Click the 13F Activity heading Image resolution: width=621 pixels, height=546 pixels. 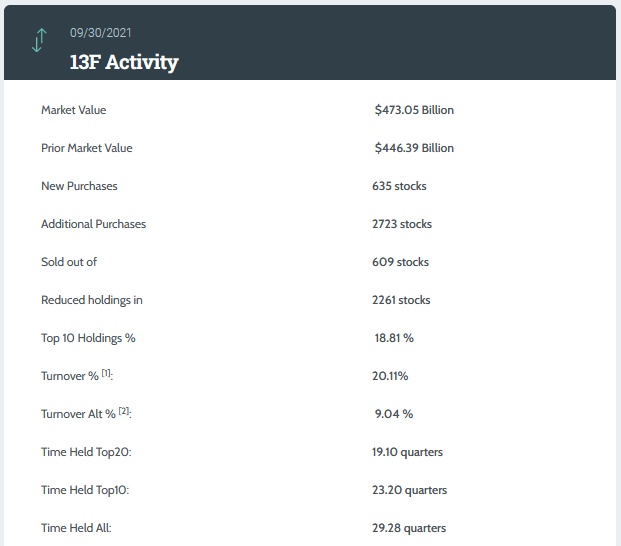coord(124,62)
